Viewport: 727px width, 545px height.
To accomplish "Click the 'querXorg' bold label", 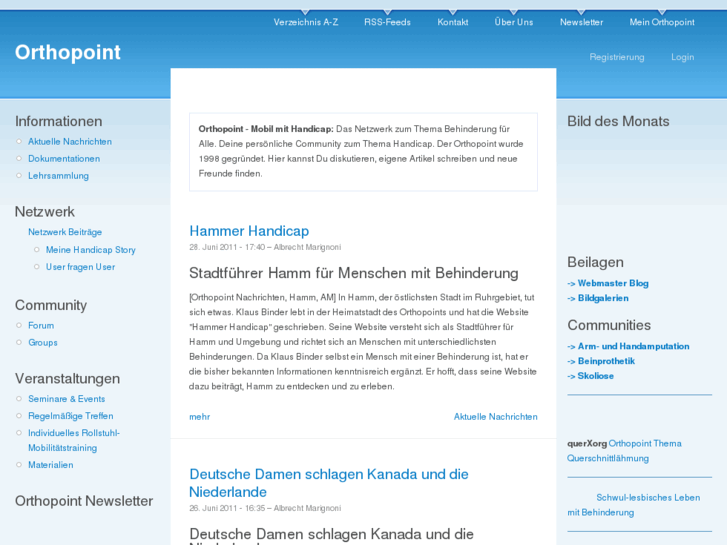I will click(587, 443).
